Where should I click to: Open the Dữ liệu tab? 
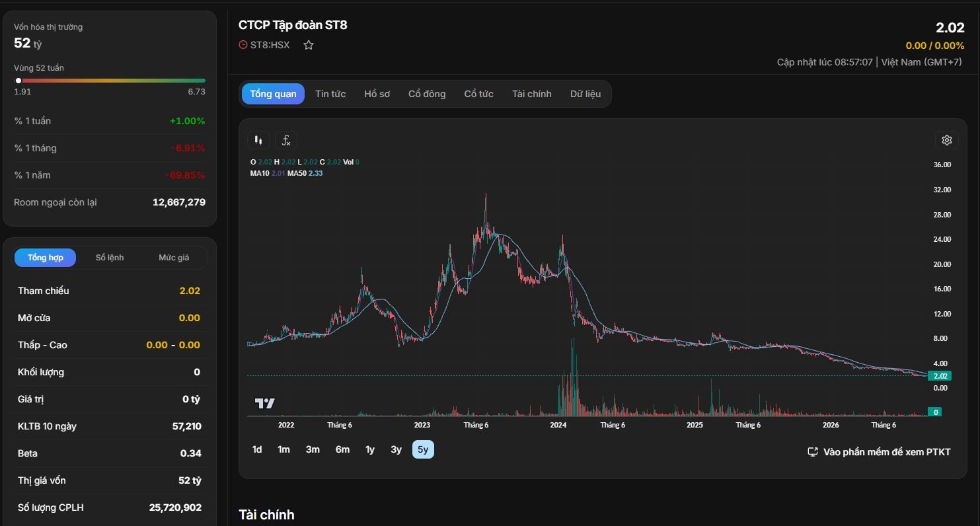(x=585, y=94)
